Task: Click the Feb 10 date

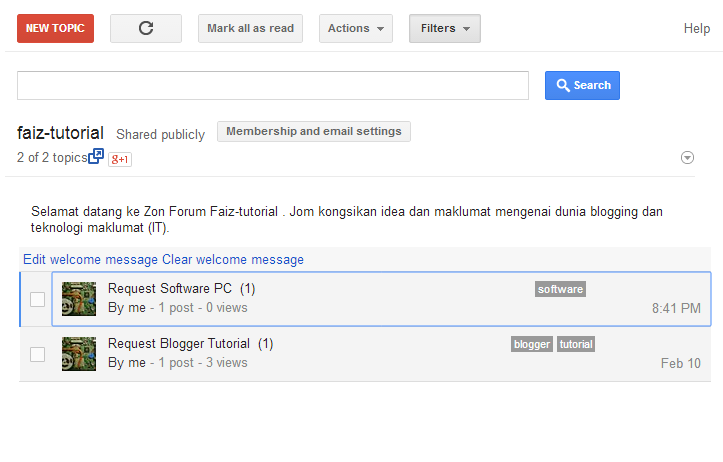Action: click(681, 363)
